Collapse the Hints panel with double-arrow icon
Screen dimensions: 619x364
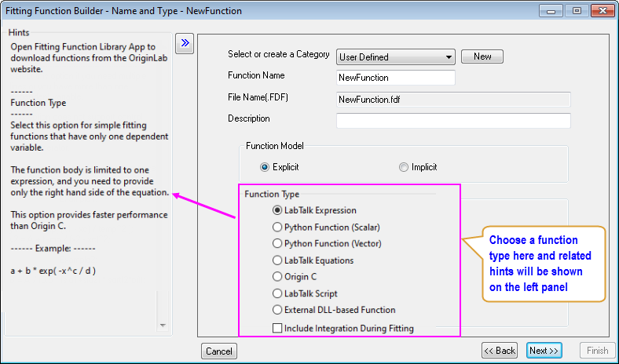(x=185, y=43)
